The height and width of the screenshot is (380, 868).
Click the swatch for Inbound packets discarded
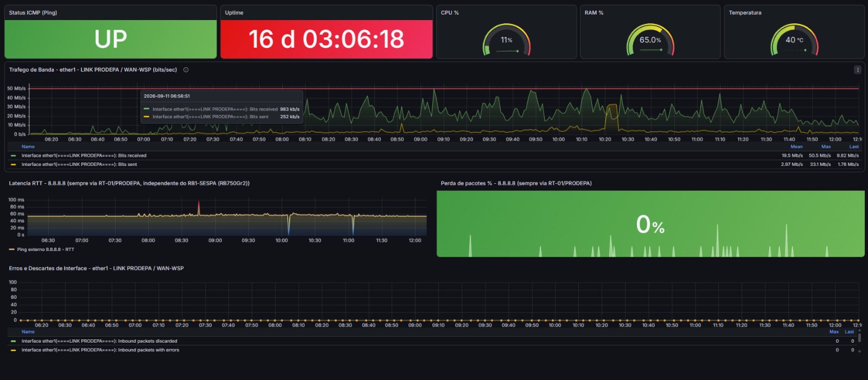tap(13, 341)
